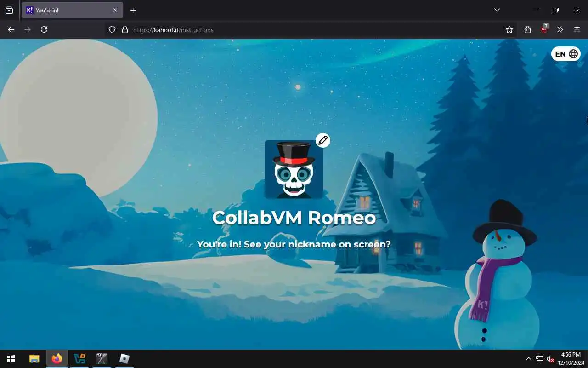The image size is (588, 368).
Task: Close the "You're in!" tab
Action: pos(115,10)
